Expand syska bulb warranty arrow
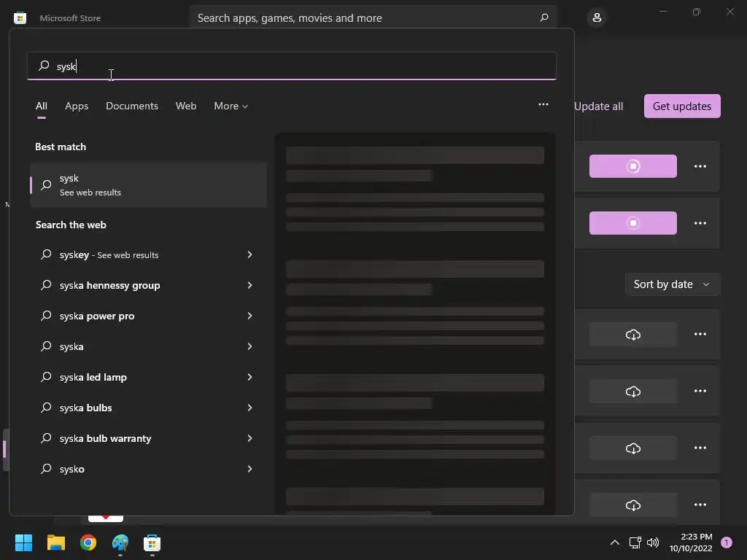747x560 pixels. tap(249, 438)
